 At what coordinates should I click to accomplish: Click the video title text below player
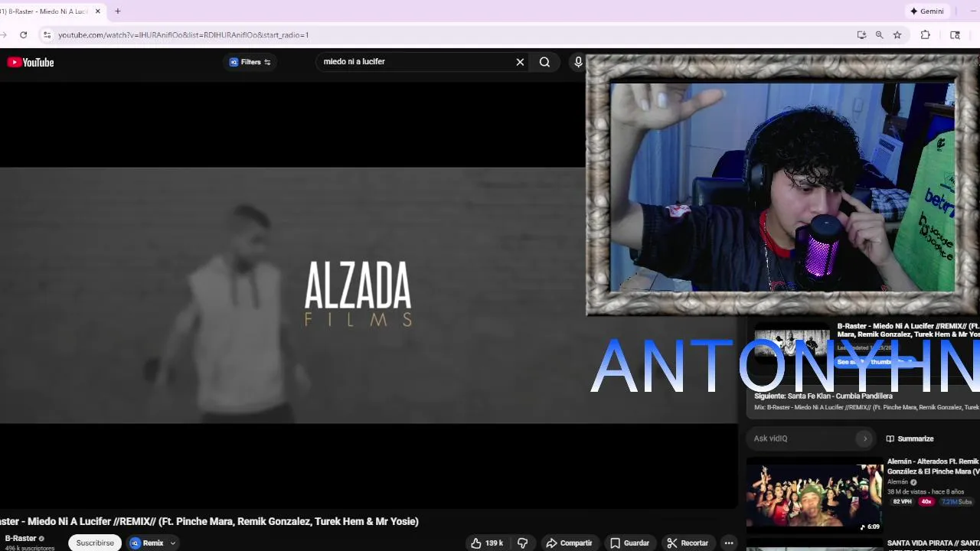click(x=210, y=521)
